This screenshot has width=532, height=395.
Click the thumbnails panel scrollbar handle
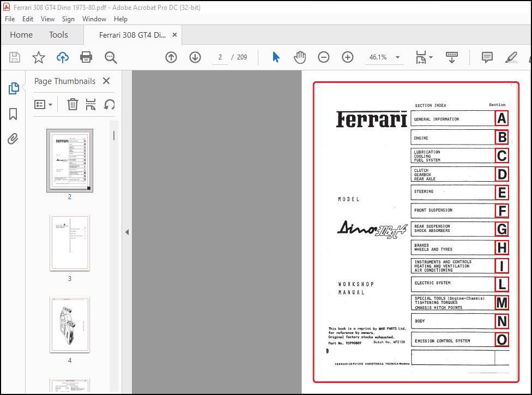[114, 136]
